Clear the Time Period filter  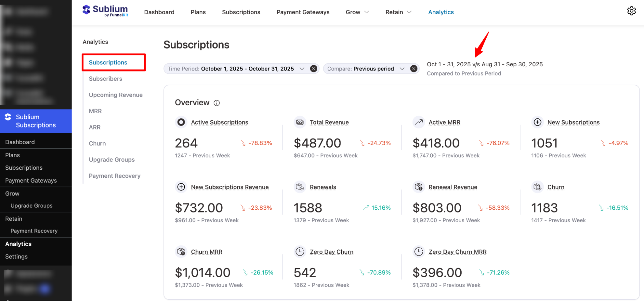[x=313, y=68]
